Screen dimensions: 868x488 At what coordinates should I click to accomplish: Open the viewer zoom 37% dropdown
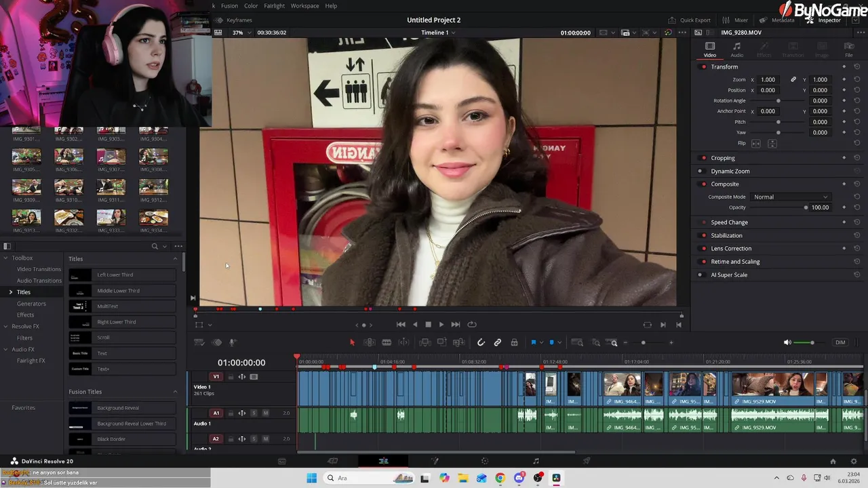(241, 33)
